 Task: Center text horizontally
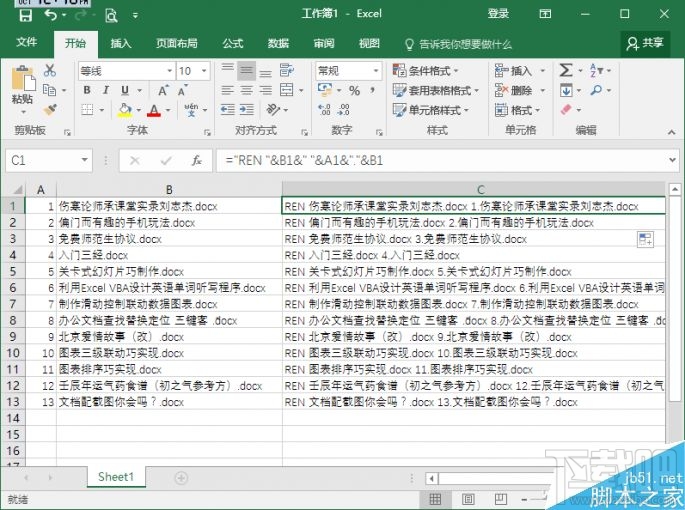[x=247, y=90]
